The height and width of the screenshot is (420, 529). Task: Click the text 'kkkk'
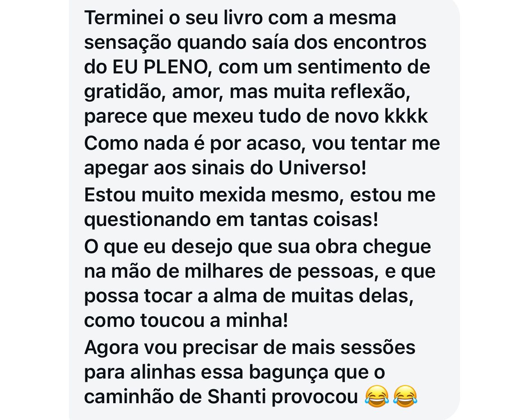(x=406, y=116)
